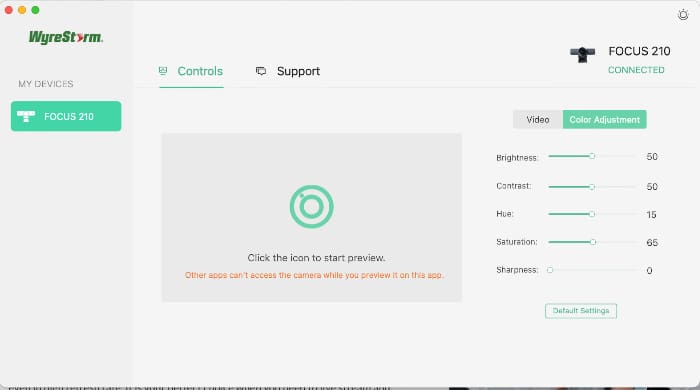Screen dimensions: 700x390
Task: Click the Hue value 15
Action: click(x=651, y=215)
